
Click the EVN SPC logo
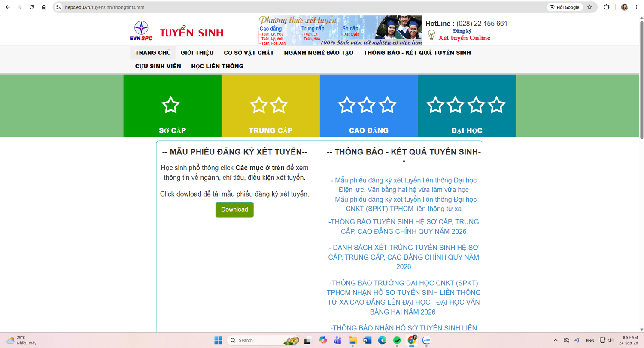(141, 31)
